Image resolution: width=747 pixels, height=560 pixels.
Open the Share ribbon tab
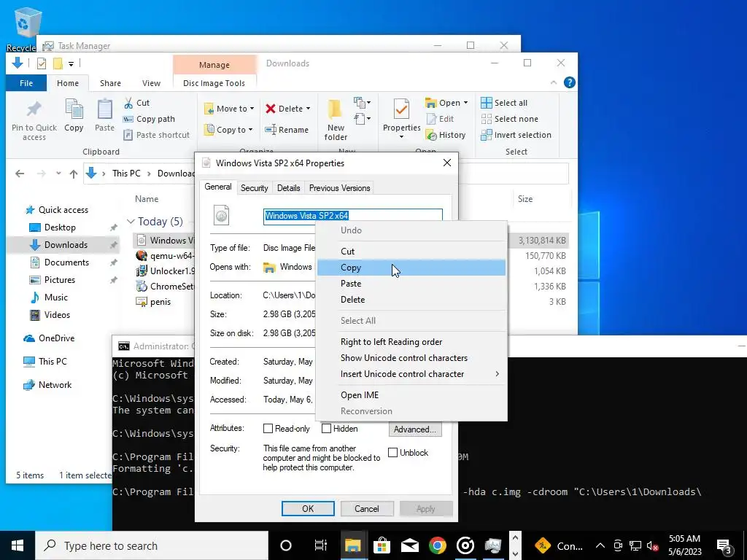pos(110,83)
